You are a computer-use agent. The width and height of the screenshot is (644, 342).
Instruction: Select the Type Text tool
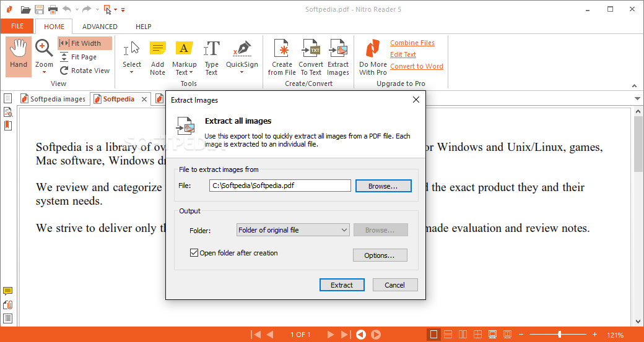tap(212, 58)
